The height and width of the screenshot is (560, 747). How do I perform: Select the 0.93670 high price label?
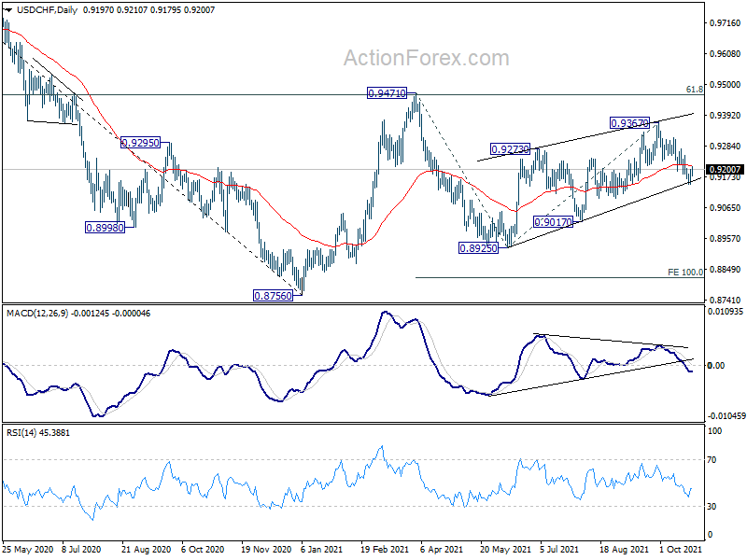tap(629, 123)
